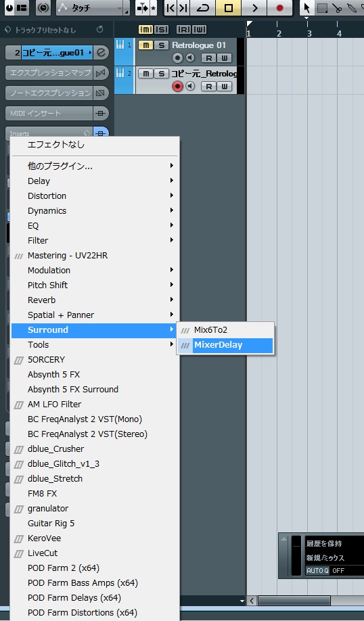Choose dblue_Glitch_v1_3 plugin

(x=95, y=464)
